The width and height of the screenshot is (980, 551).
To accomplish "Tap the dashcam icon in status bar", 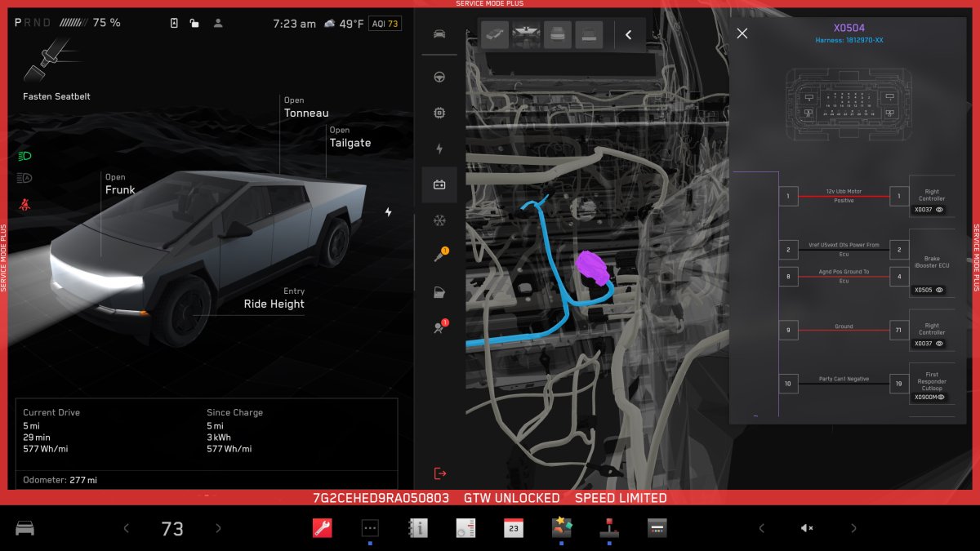I will [x=174, y=23].
